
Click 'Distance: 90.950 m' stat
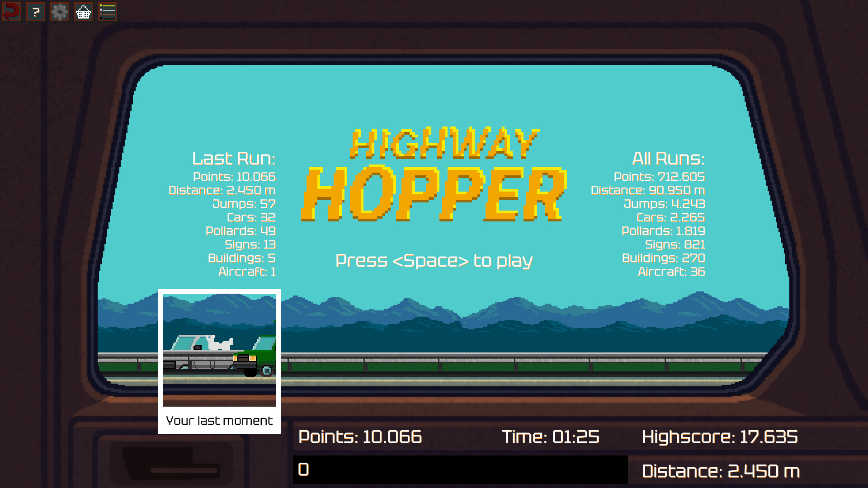tap(648, 190)
